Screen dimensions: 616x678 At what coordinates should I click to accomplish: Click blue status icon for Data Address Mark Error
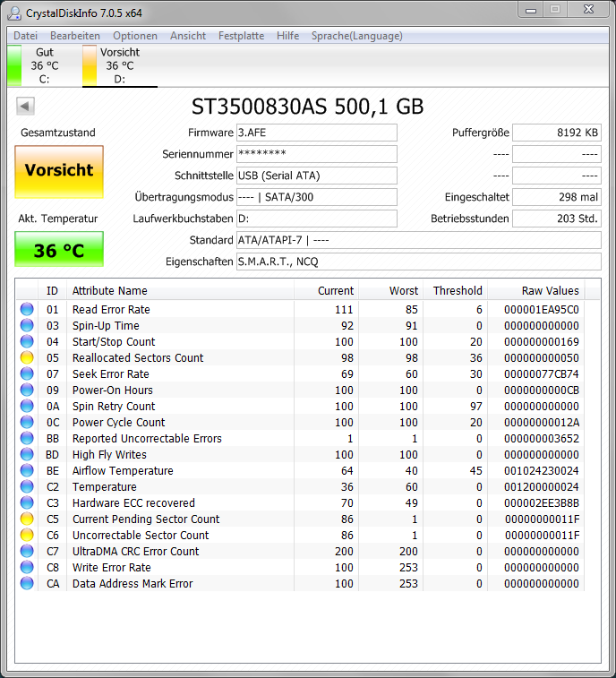click(x=27, y=583)
